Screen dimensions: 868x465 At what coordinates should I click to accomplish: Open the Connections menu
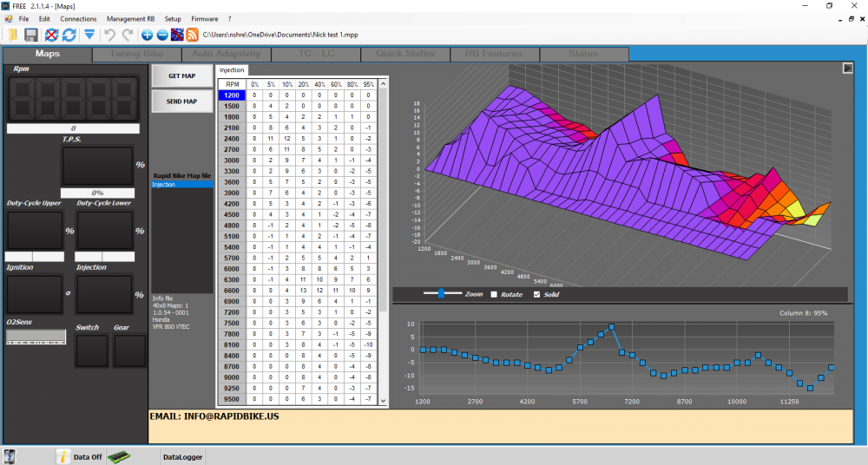(79, 18)
